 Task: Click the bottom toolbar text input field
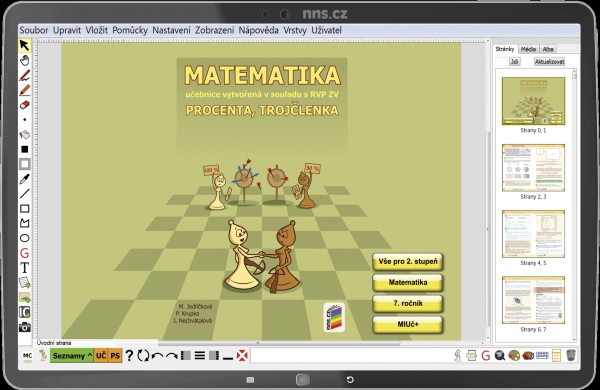[350, 356]
